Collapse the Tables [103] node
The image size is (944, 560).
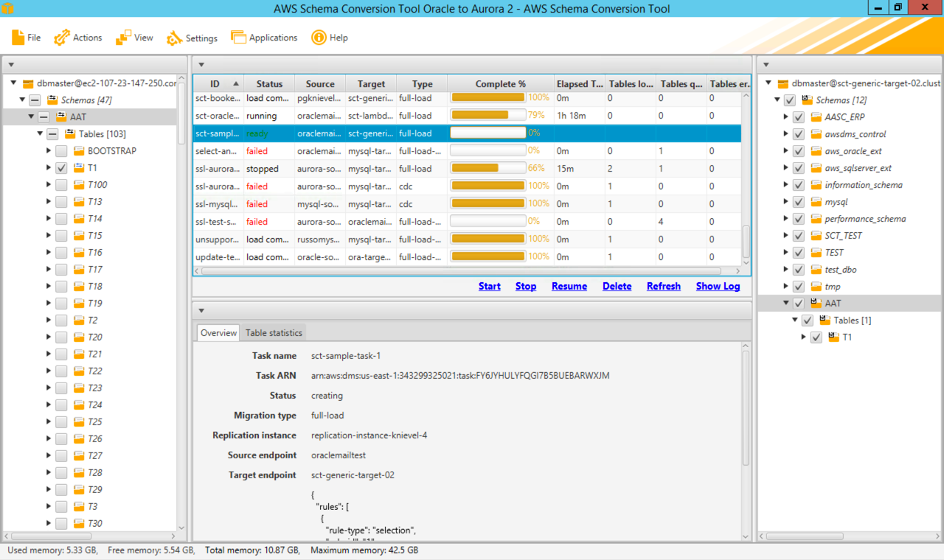[40, 134]
